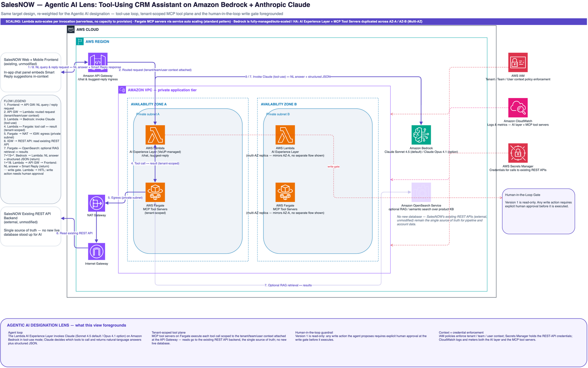The image size is (588, 368).
Task: Click the 'AVAILABILITY ZONE A' label
Action: [149, 104]
